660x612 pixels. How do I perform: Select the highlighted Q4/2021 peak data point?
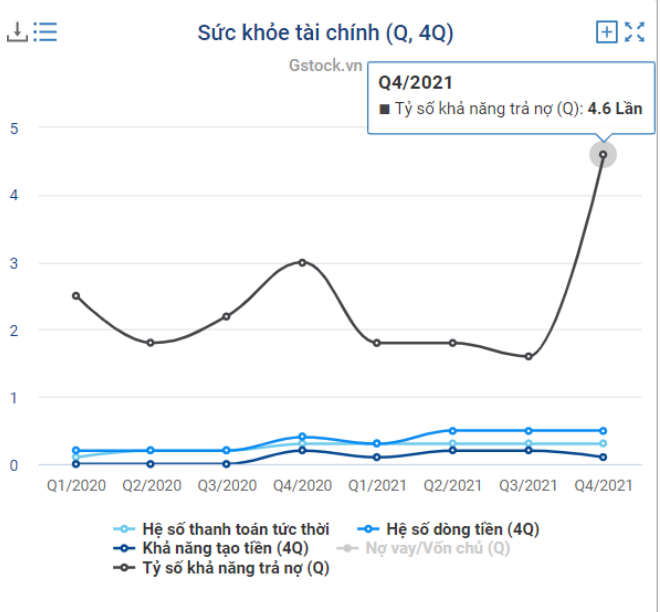click(603, 154)
